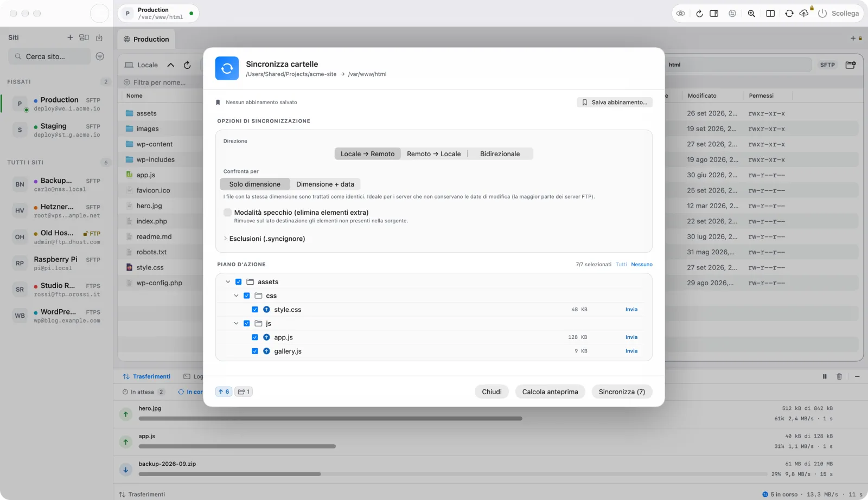Click the site grouping layout icon
Image resolution: width=868 pixels, height=500 pixels.
pos(84,37)
